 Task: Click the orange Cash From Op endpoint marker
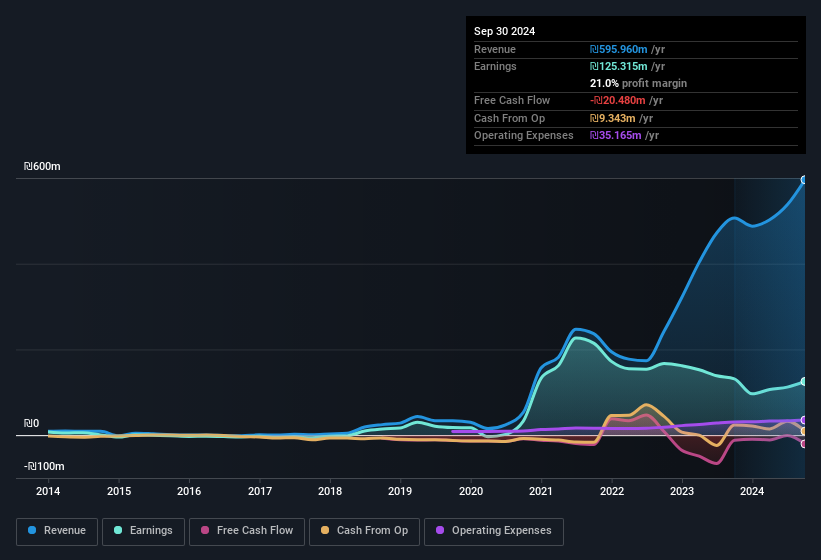tap(804, 431)
